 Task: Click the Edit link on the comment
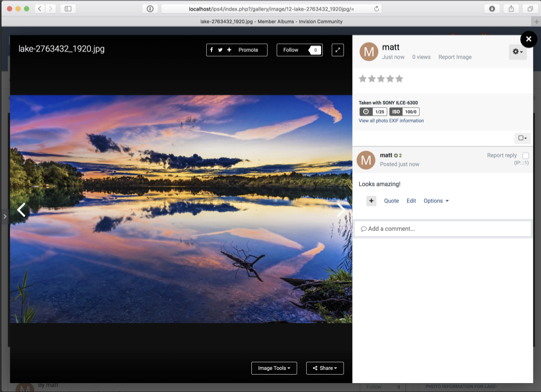coord(411,201)
